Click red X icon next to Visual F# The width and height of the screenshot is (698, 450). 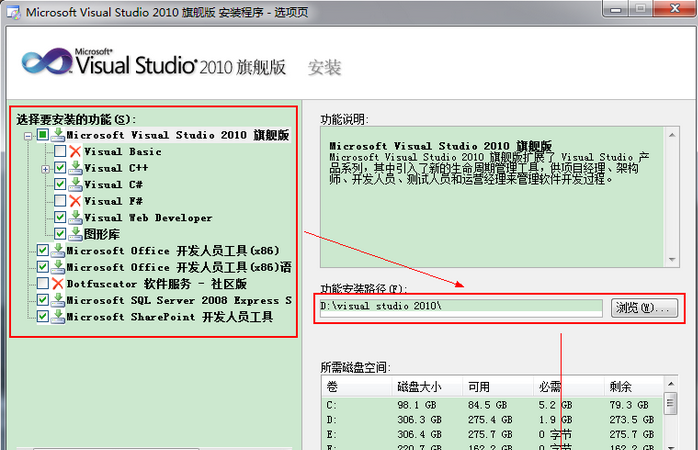pos(75,201)
